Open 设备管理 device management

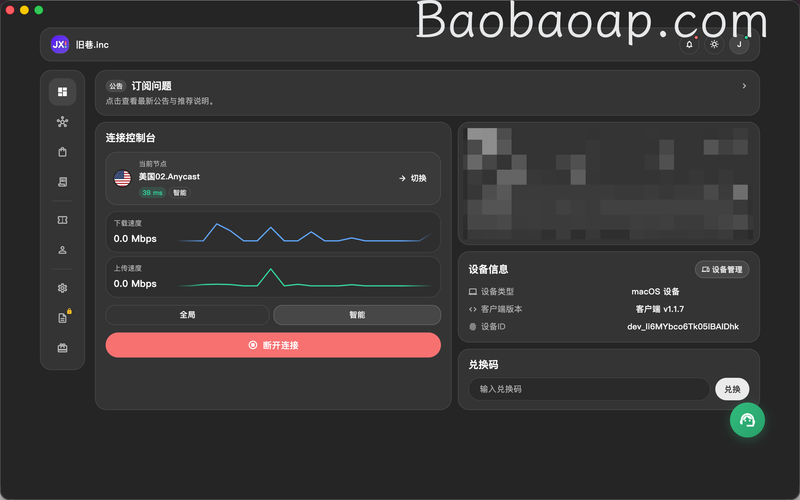(x=722, y=269)
